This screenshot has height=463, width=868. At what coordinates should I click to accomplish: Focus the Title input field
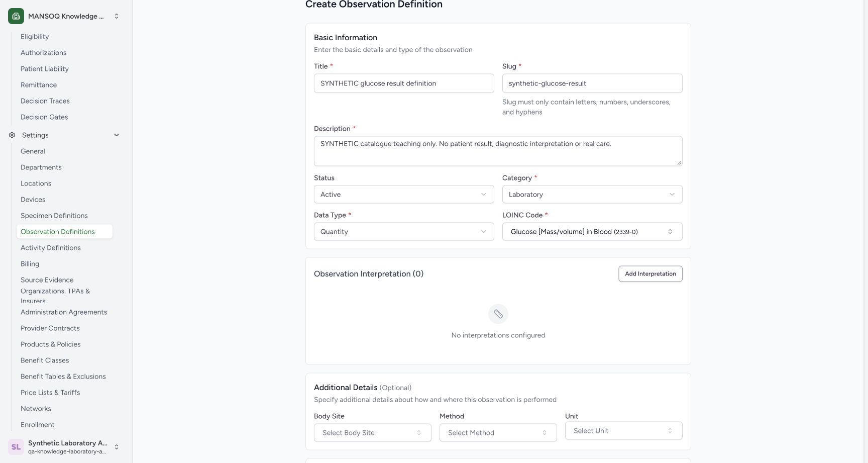tap(404, 83)
